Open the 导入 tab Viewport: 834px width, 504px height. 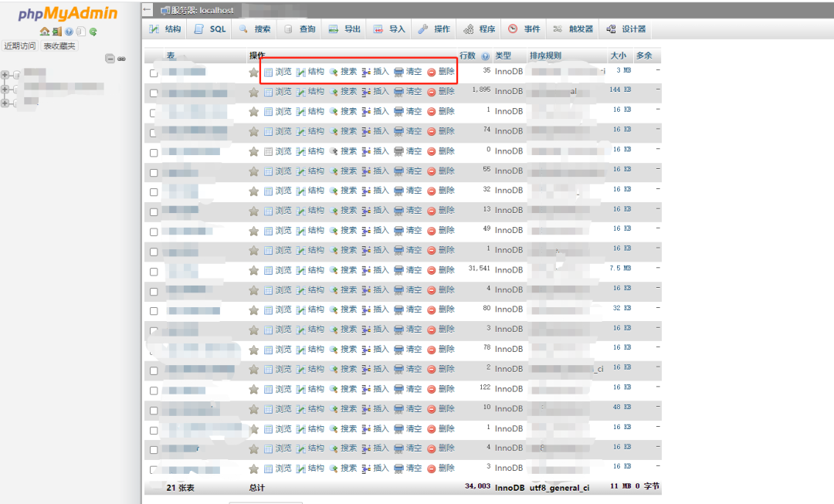point(389,29)
